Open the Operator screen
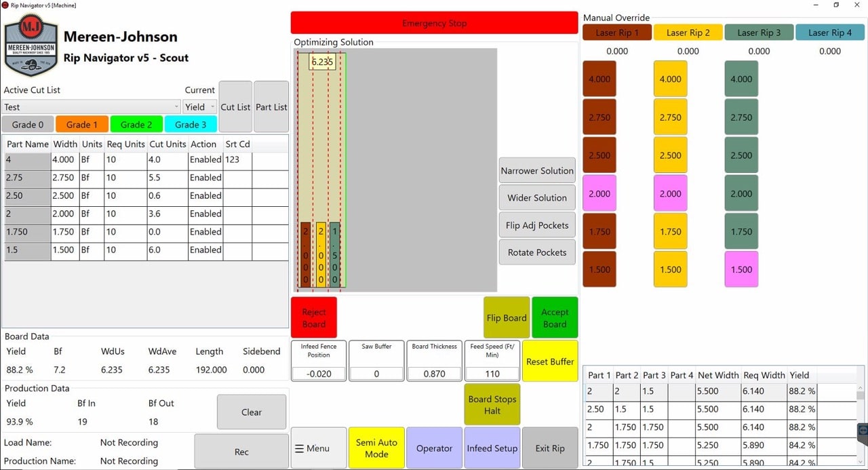Screen dimensions: 868x470 tap(434, 448)
